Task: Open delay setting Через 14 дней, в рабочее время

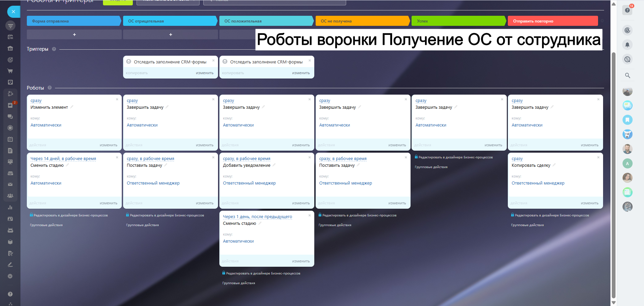Action: coord(63,159)
